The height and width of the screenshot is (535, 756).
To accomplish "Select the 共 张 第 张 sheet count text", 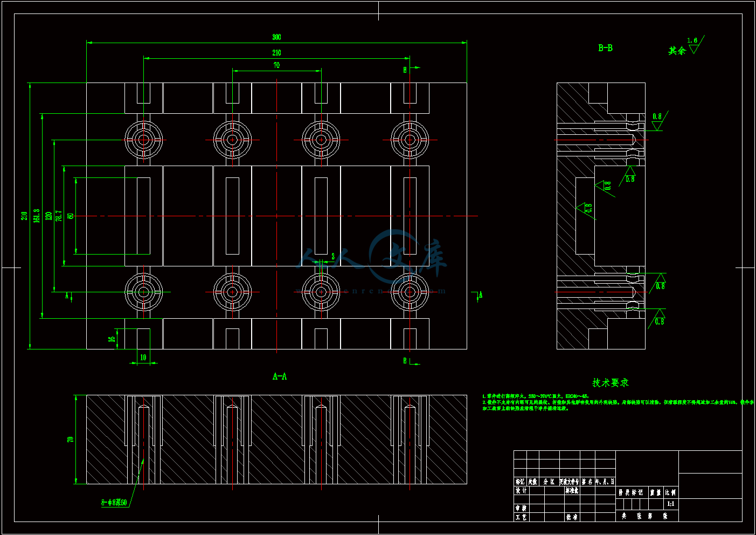I will coord(644,516).
